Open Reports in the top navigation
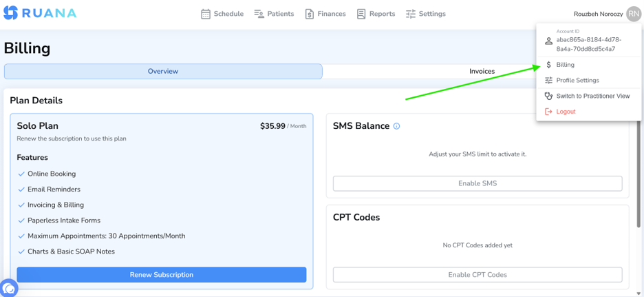Image resolution: width=644 pixels, height=297 pixels. tap(376, 14)
